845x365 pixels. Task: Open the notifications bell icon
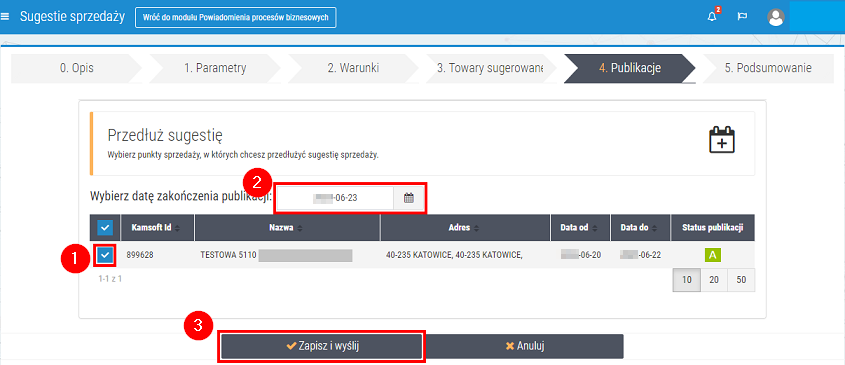(712, 17)
